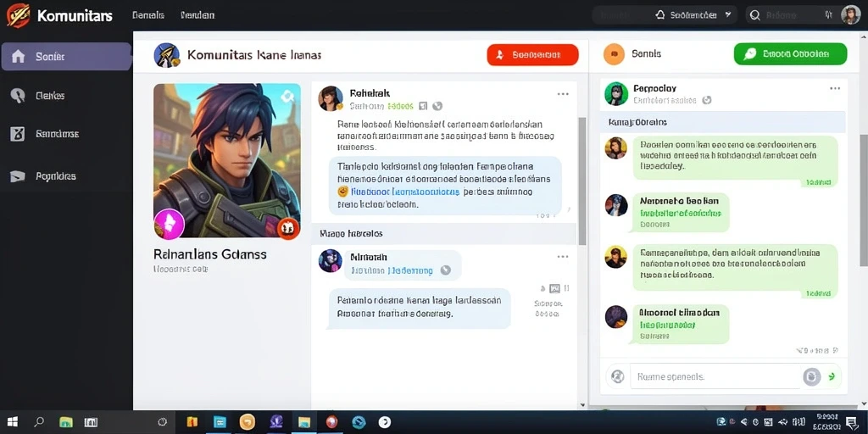Select the second menu item in the top bar

(198, 15)
